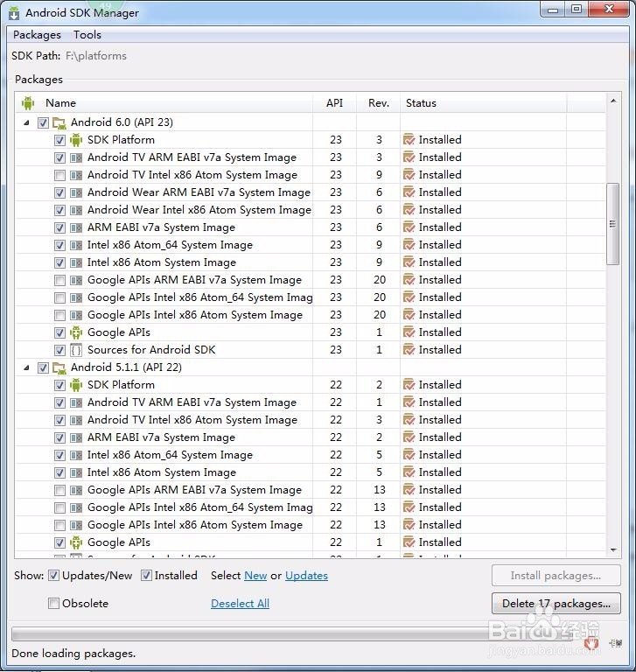The height and width of the screenshot is (672, 636).
Task: Toggle the Updates/New show filter
Action: tap(53, 576)
